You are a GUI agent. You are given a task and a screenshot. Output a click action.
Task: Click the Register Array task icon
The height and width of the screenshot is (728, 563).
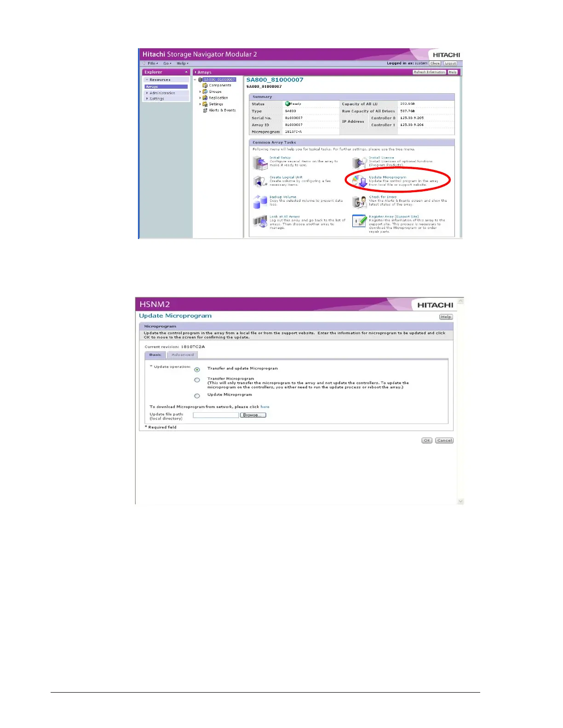[359, 221]
